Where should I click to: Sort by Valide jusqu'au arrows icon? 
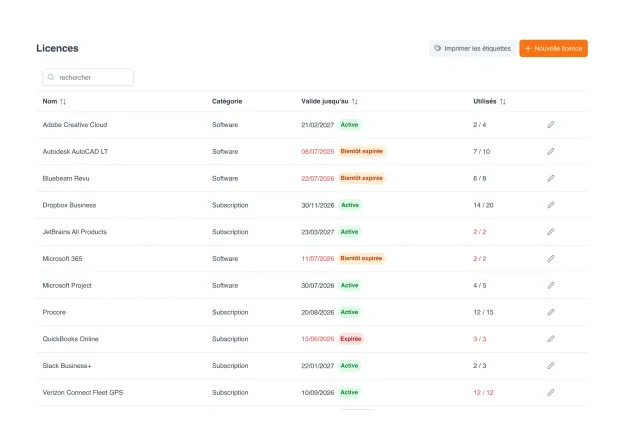tap(355, 101)
